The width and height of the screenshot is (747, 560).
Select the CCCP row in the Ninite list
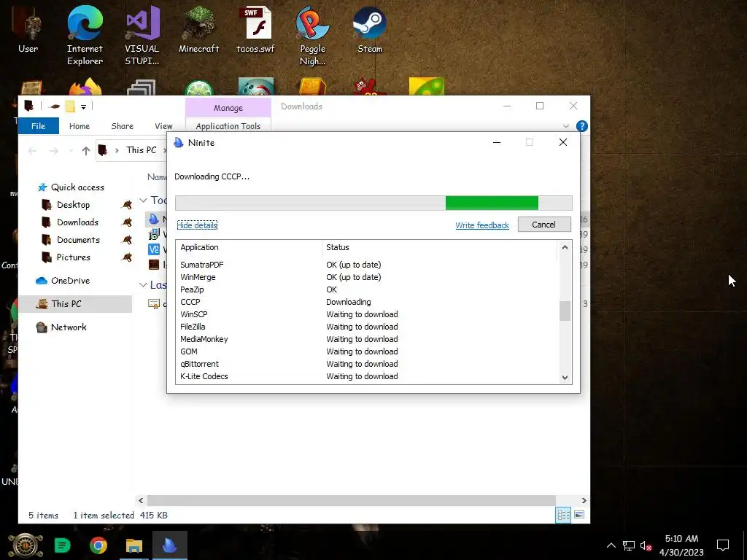[366, 302]
